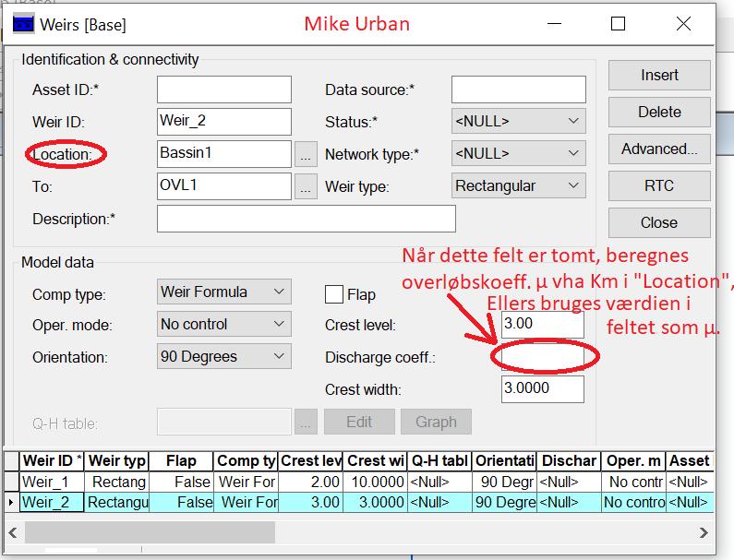Click the horizontal scrollbar thumb
Screen dimensions: 734x560
pos(150,532)
